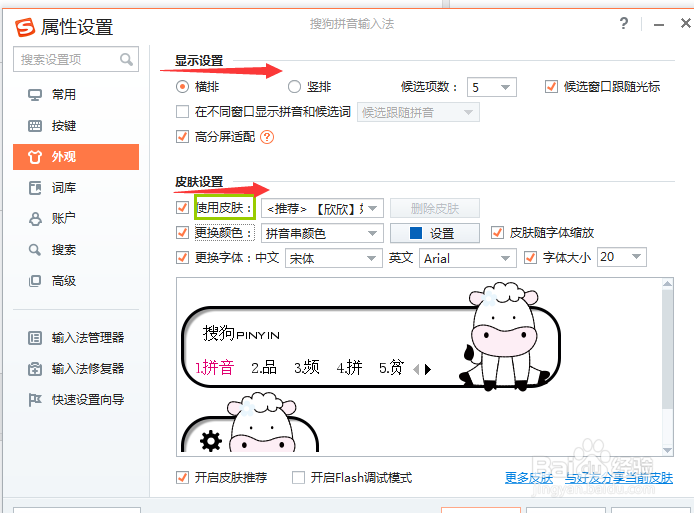The height and width of the screenshot is (513, 694).
Task: Click the toolbox icon beside 输入法修复器
Action: (35, 369)
